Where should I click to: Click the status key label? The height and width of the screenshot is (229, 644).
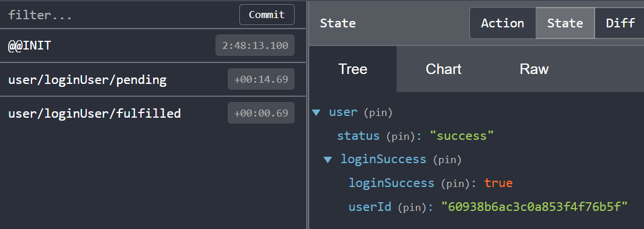(358, 136)
